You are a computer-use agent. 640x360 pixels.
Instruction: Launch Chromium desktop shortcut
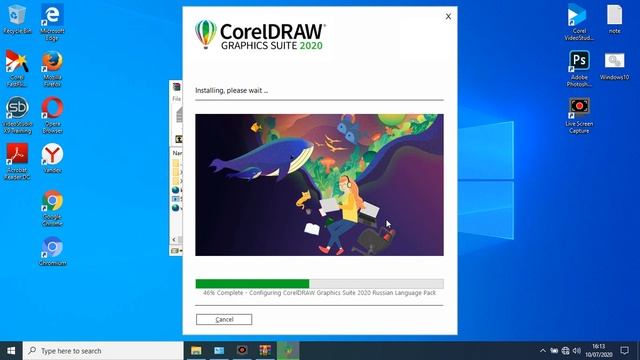click(52, 251)
